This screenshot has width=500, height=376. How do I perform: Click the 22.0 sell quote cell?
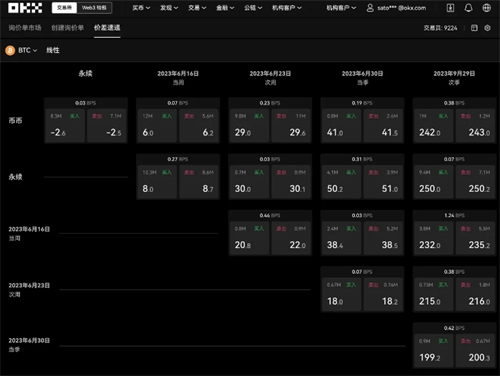click(x=291, y=238)
